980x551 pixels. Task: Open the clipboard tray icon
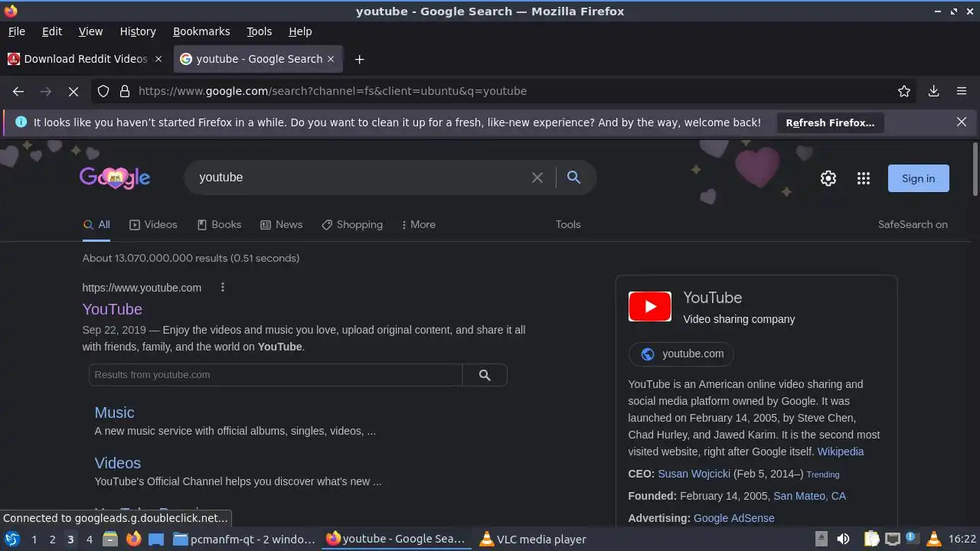click(872, 539)
